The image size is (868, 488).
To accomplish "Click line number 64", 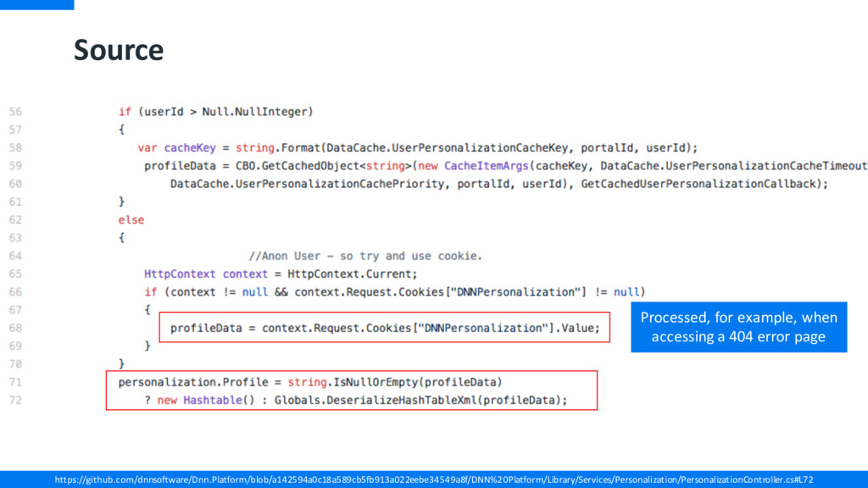I will (15, 256).
